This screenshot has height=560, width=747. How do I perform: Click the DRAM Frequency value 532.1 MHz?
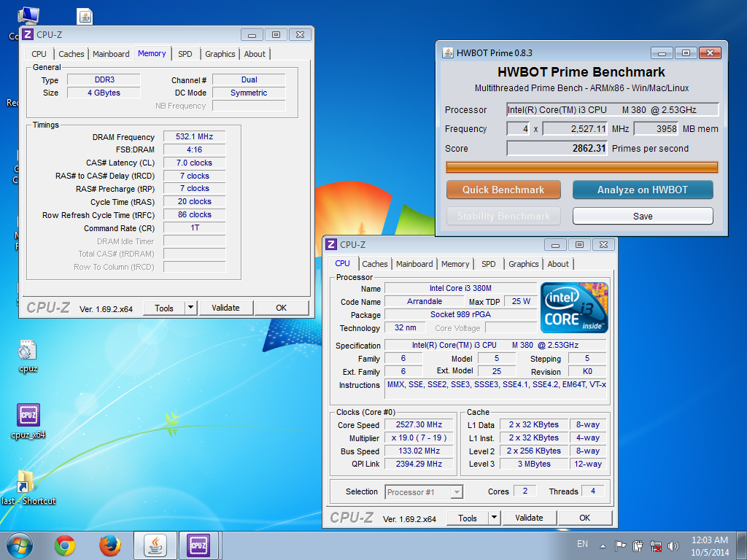[x=194, y=136]
